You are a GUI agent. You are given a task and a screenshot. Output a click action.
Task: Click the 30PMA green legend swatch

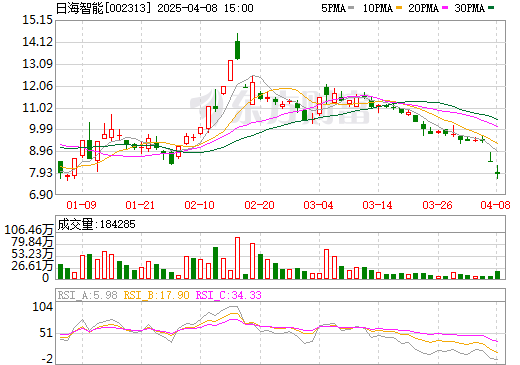[x=491, y=8]
